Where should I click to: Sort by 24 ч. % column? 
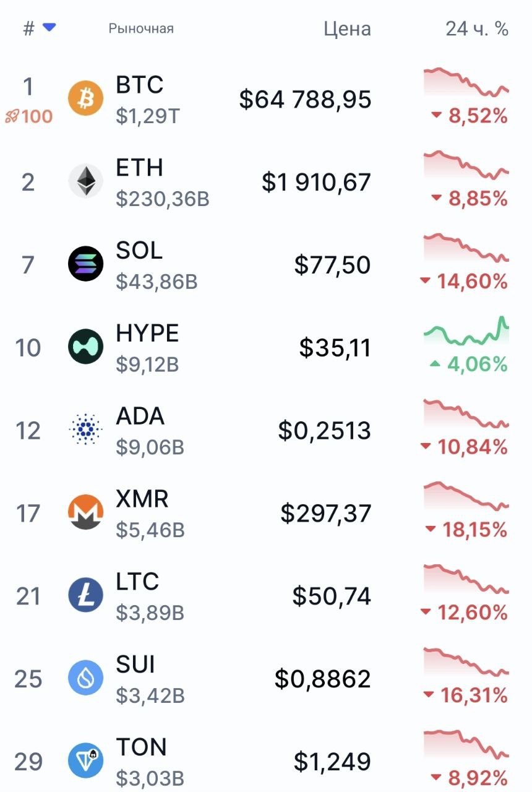pyautogui.click(x=477, y=28)
